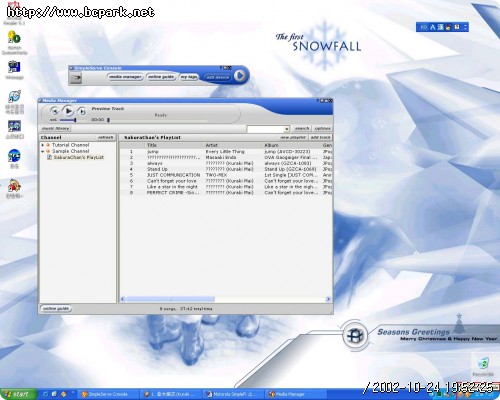This screenshot has width=500, height=400.
Task: Open the search dropdown in Media Manager
Action: [x=286, y=129]
